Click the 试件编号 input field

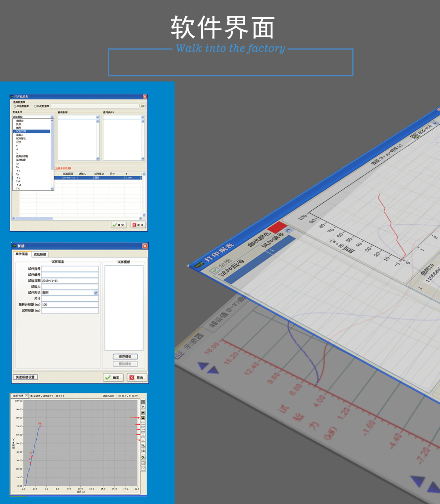click(70, 275)
